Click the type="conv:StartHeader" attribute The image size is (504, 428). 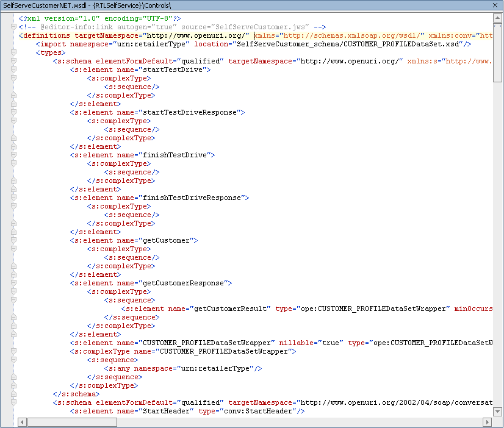[x=247, y=412]
